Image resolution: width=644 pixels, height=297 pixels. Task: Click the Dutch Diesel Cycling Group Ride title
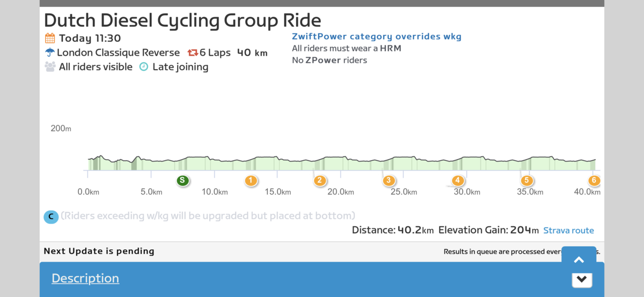[x=182, y=20]
